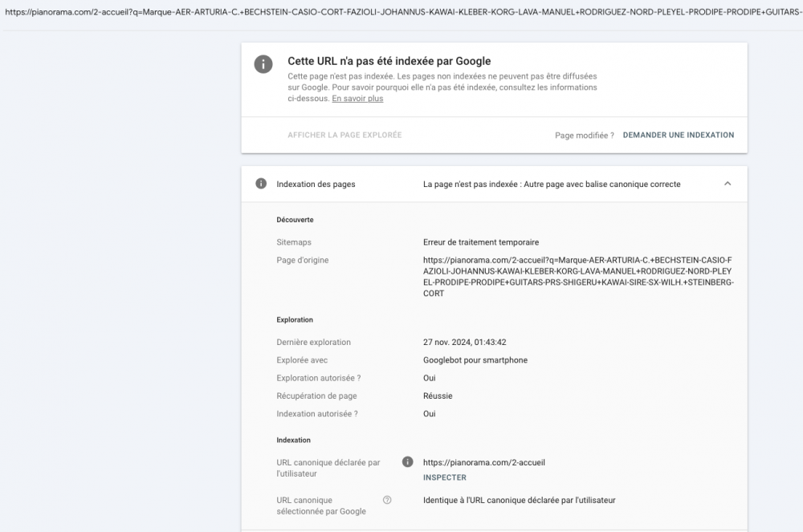
Task: Expand details via the chevron on the indexing card
Action: (728, 184)
